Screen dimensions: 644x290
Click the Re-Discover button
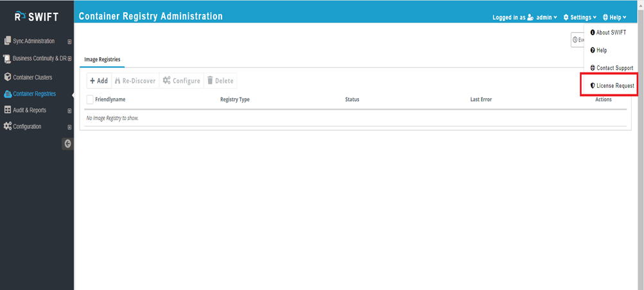click(135, 81)
